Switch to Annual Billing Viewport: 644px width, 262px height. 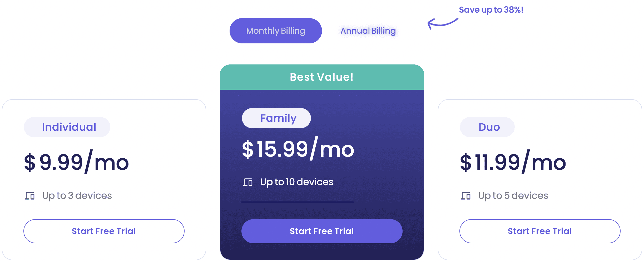click(368, 31)
